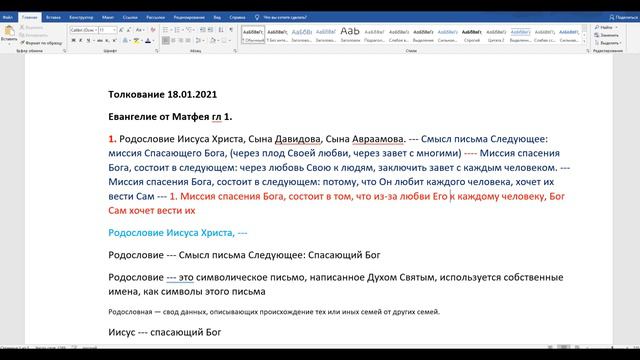This screenshot has height=360, width=640.
Task: Switch to the References (Ссылки) tab
Action: click(130, 18)
